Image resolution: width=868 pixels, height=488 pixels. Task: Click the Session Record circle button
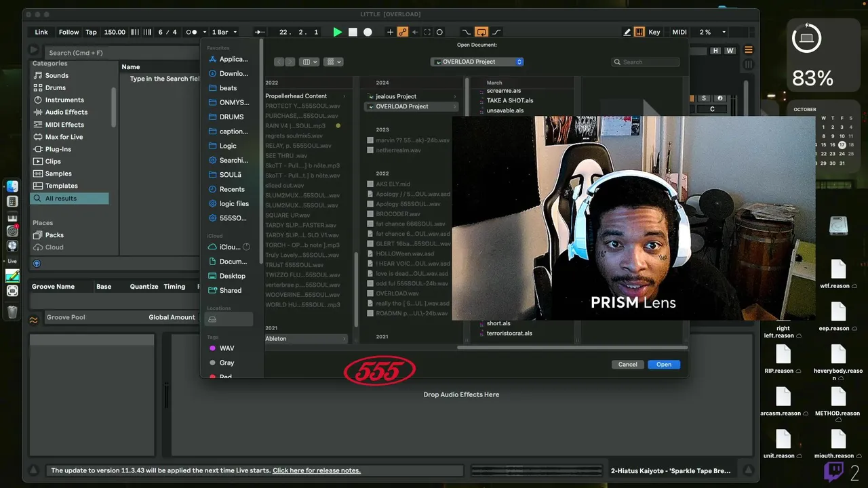(x=439, y=32)
